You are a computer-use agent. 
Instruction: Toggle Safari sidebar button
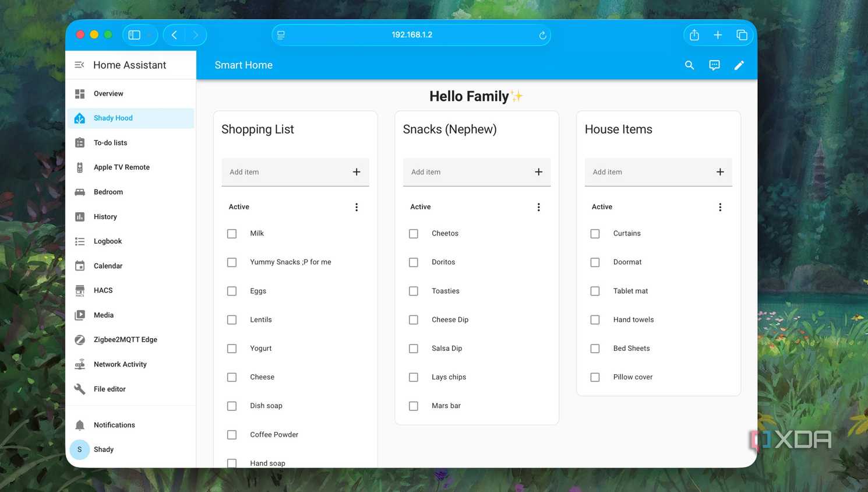tap(135, 35)
